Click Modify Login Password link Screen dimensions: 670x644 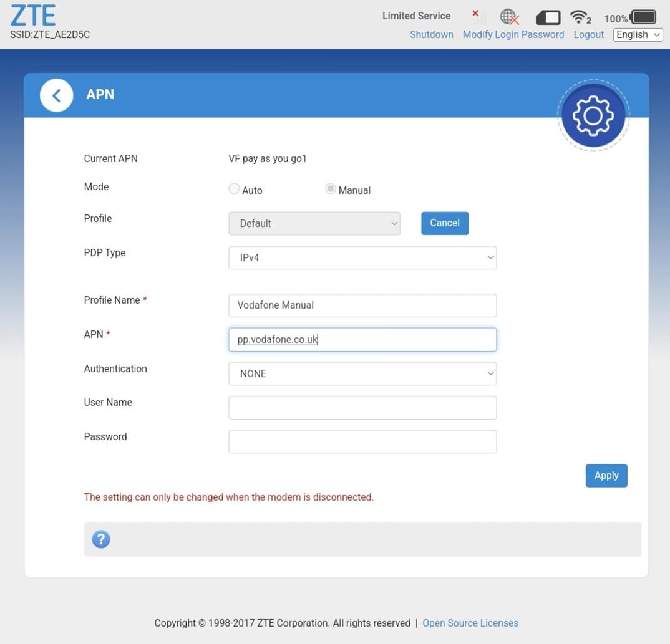pyautogui.click(x=513, y=34)
